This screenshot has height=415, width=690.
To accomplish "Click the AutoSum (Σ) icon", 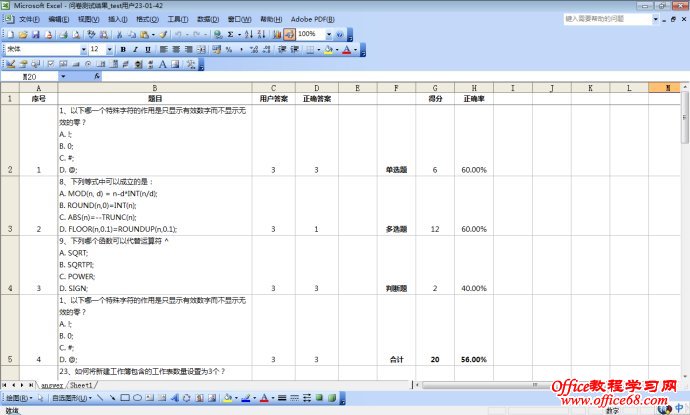I will tap(230, 34).
